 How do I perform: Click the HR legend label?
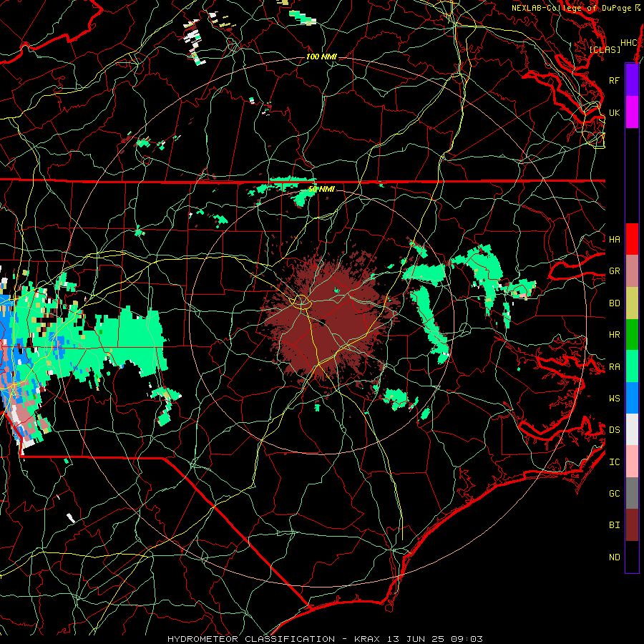614,335
